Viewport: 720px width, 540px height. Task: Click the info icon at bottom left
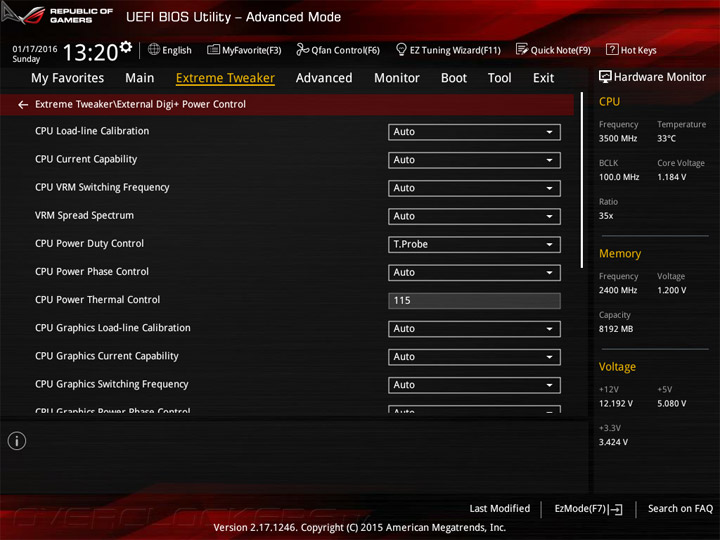coord(17,441)
